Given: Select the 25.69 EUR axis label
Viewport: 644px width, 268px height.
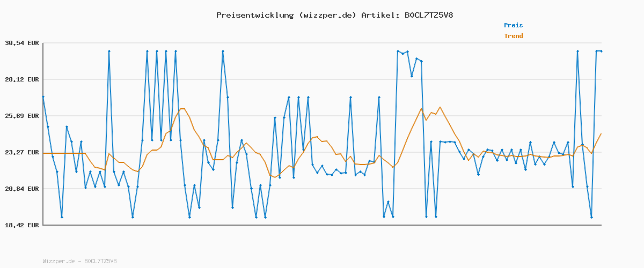Looking at the screenshot, I should pyautogui.click(x=22, y=116).
